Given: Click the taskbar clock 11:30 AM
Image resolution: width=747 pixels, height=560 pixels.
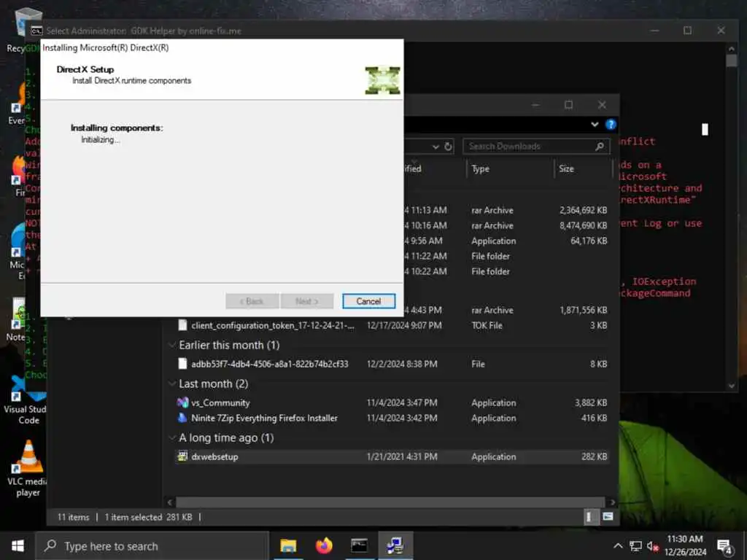Looking at the screenshot, I should 684,539.
